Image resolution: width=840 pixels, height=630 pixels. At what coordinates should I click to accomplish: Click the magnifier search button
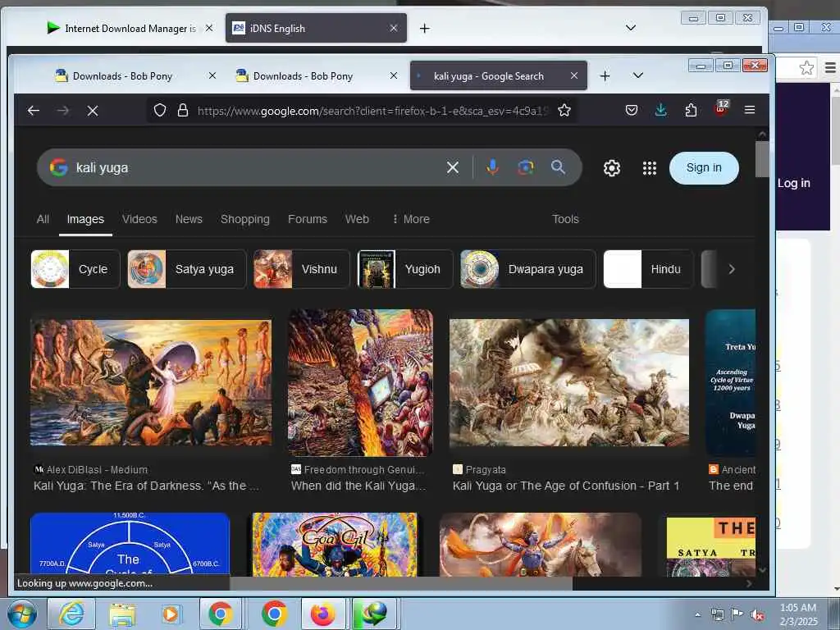coord(558,167)
